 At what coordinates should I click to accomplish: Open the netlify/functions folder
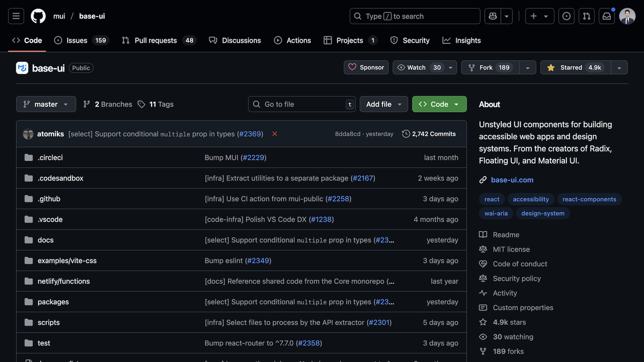(x=63, y=281)
